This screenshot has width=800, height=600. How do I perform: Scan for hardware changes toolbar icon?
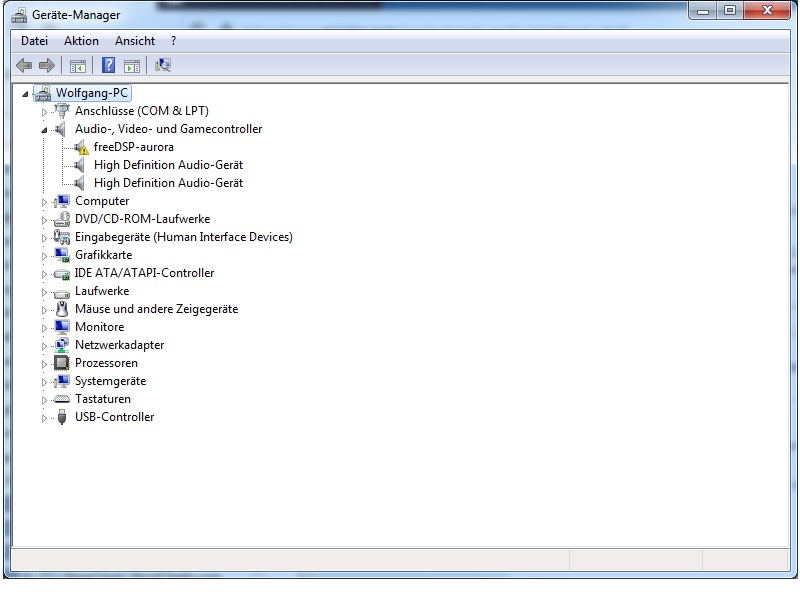point(162,65)
